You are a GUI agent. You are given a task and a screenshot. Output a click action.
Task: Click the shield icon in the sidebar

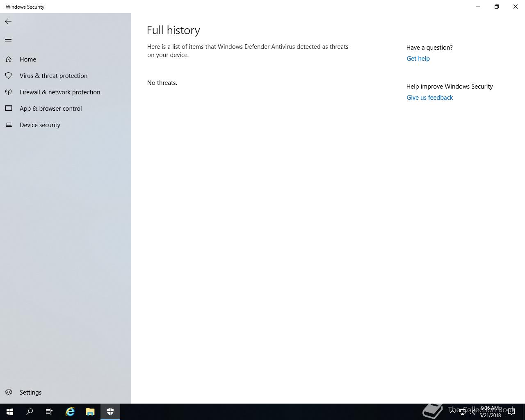click(x=9, y=75)
